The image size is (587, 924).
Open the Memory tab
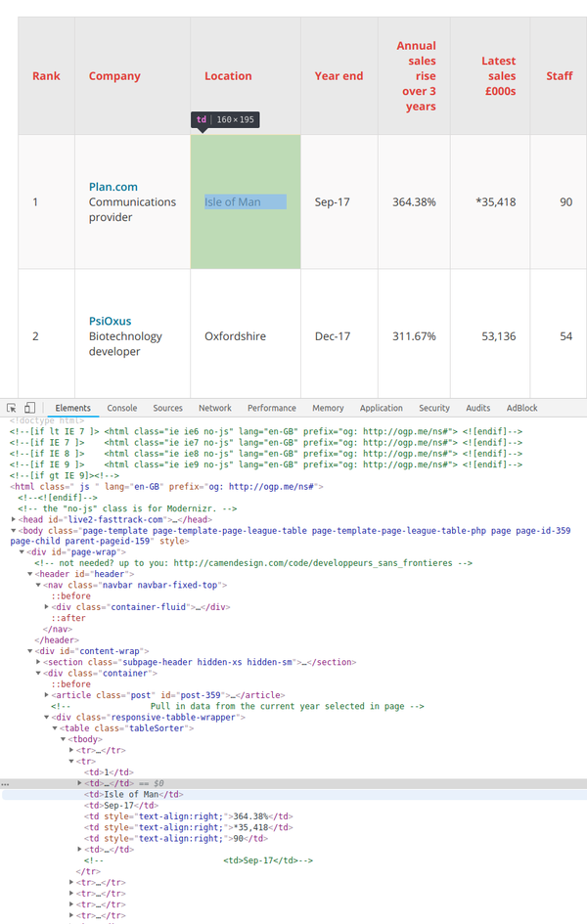coord(328,408)
